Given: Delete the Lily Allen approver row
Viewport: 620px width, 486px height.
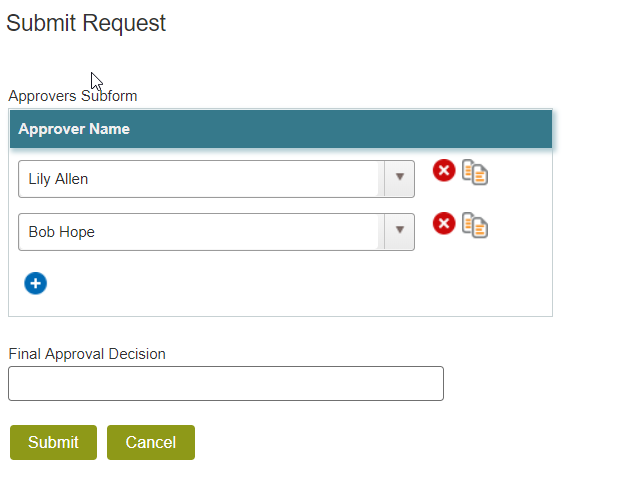Looking at the screenshot, I should pos(444,171).
